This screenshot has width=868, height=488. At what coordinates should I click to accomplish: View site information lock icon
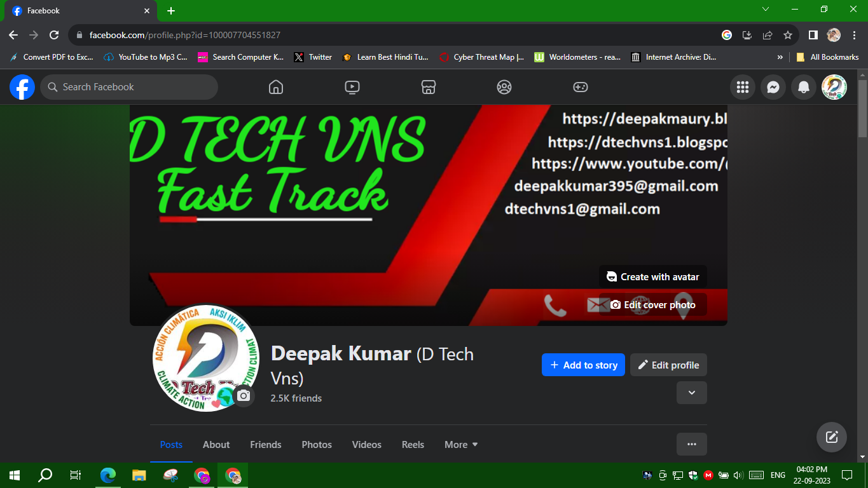[x=79, y=35]
